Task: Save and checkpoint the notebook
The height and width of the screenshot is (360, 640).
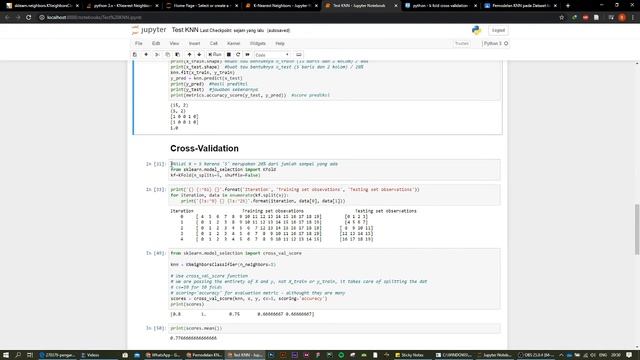Action: [135, 55]
